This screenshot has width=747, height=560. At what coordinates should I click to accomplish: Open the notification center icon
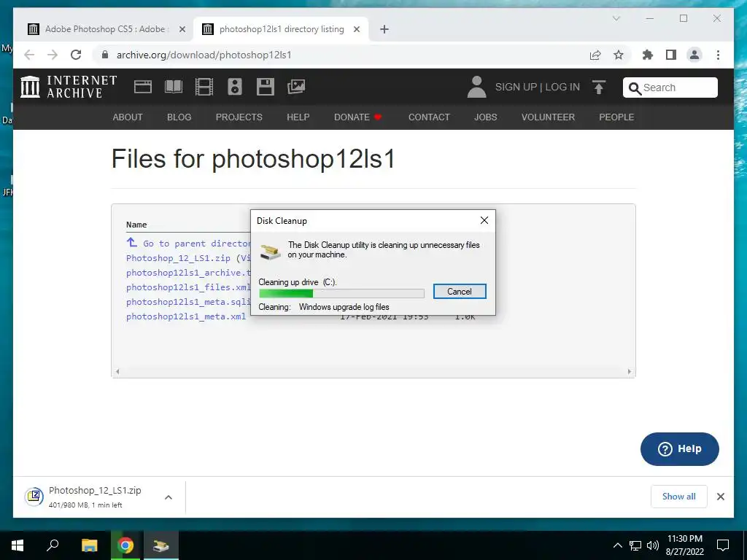coord(723,545)
